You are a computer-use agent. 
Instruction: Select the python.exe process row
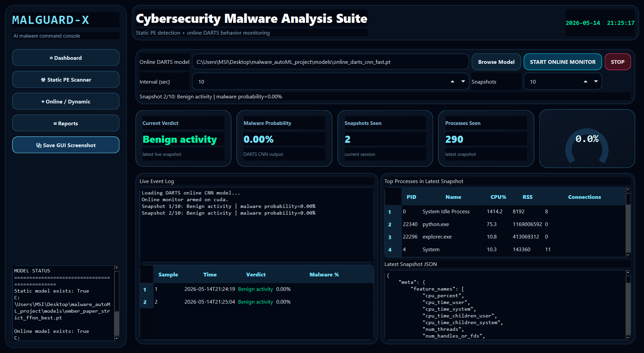[505, 224]
